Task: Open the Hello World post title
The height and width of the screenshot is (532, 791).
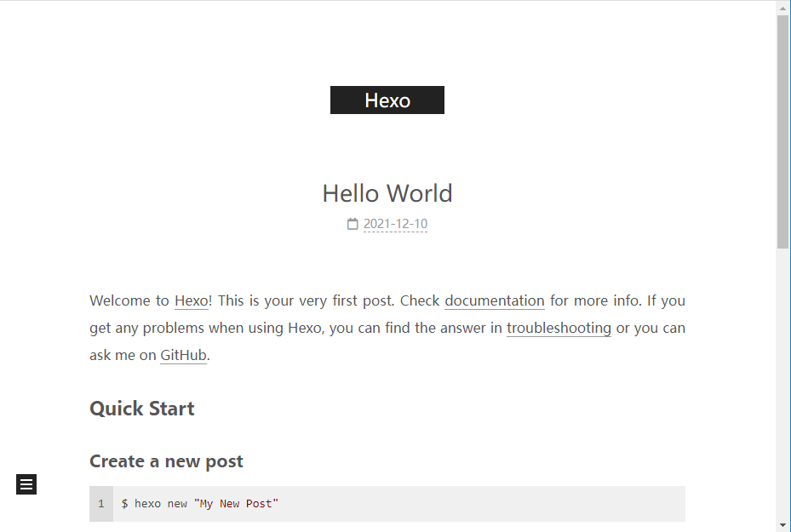Action: (x=387, y=193)
